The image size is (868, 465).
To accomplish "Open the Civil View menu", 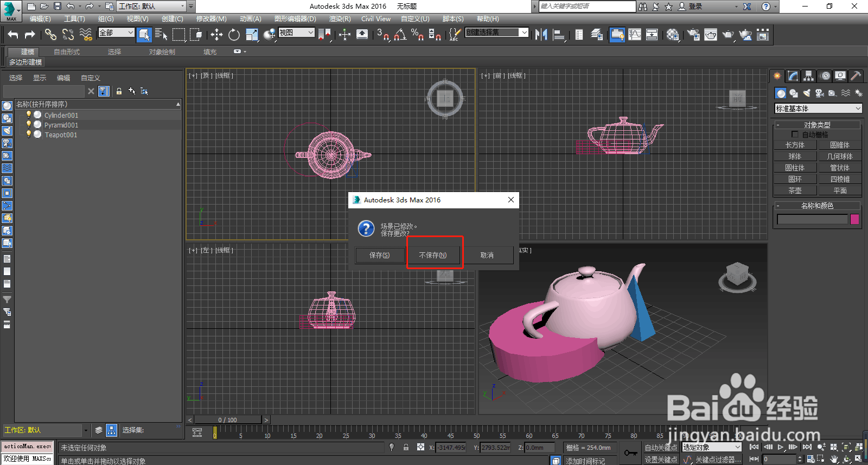I will click(375, 19).
